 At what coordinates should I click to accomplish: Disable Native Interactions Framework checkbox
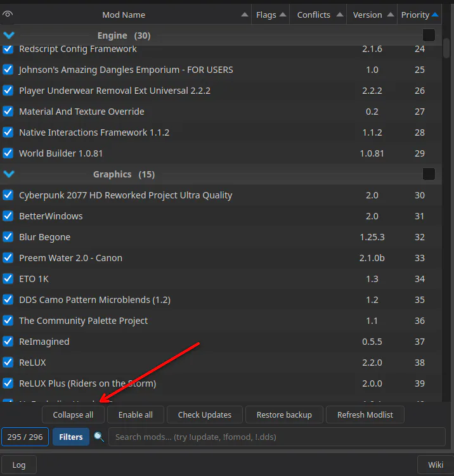pyautogui.click(x=8, y=132)
